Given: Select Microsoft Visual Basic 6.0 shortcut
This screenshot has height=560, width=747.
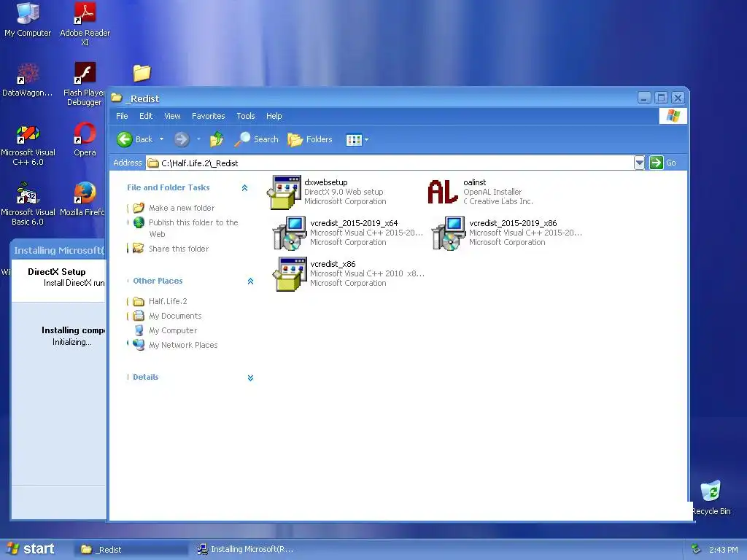Looking at the screenshot, I should tap(28, 203).
